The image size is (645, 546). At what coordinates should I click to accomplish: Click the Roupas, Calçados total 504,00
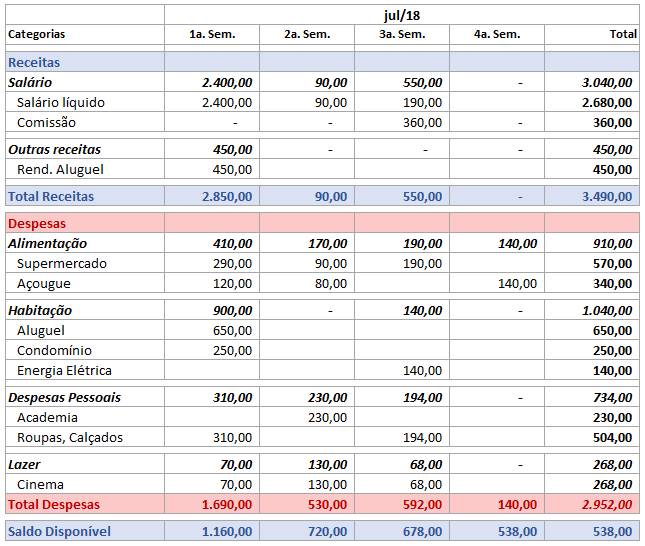(611, 437)
